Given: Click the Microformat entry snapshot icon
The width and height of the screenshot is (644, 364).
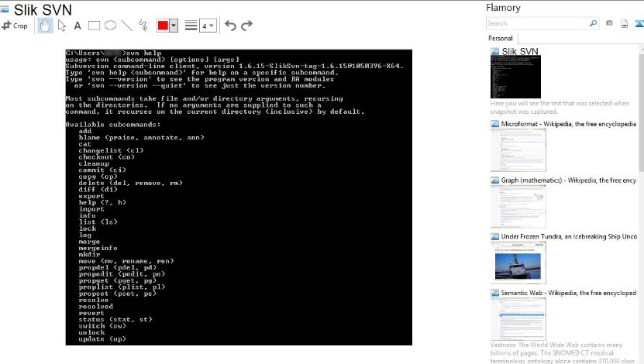Looking at the screenshot, I should tap(495, 124).
